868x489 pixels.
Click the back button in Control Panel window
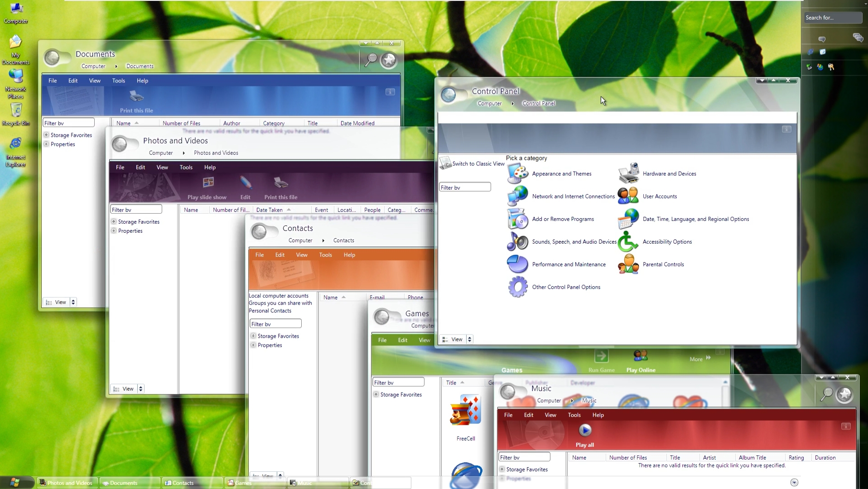coord(448,95)
